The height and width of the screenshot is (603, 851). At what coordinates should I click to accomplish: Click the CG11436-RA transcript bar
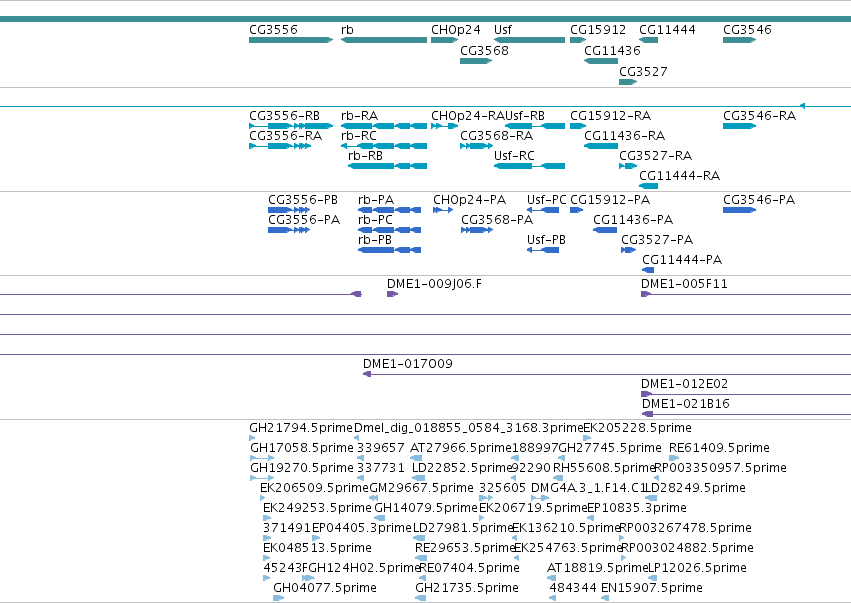pos(601,146)
